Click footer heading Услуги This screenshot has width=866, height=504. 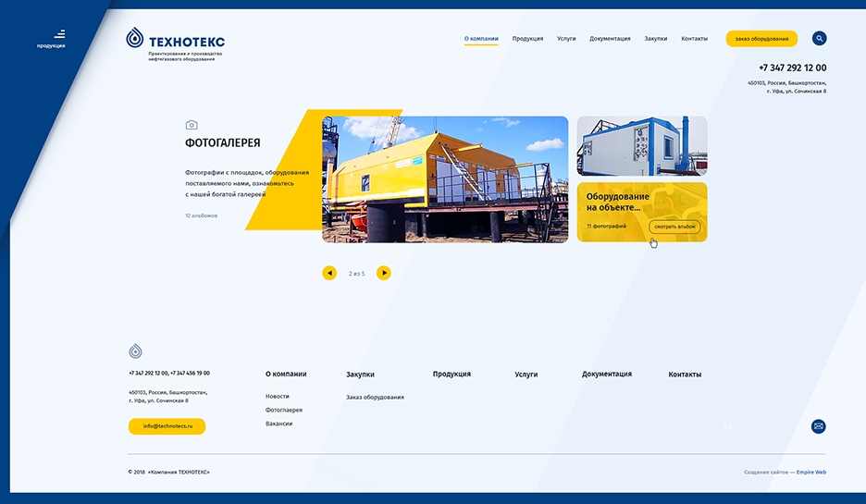point(526,375)
